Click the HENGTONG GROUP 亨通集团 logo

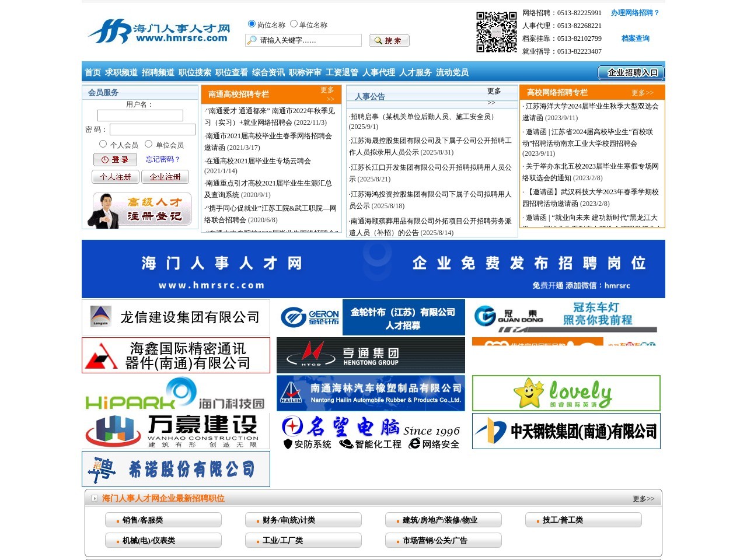(x=370, y=355)
